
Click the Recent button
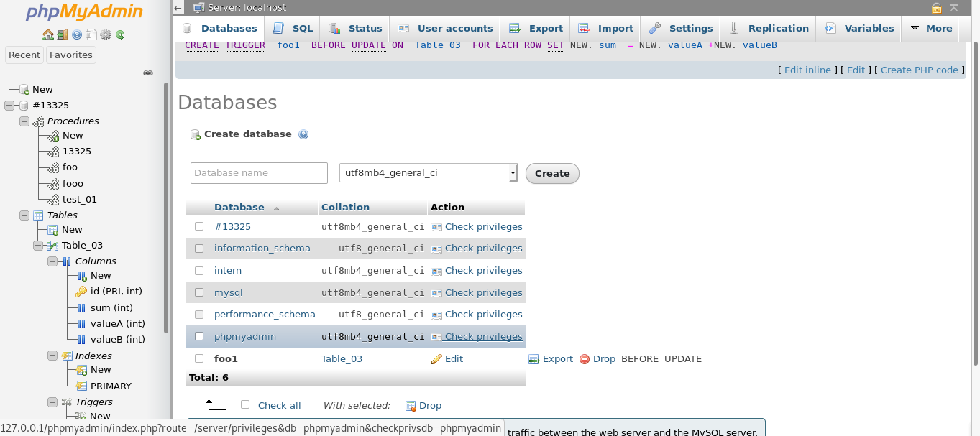click(x=24, y=55)
